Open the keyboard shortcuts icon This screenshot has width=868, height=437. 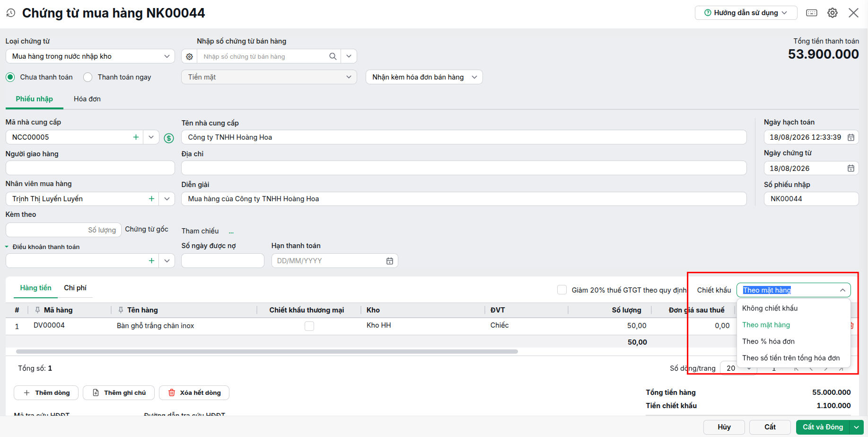pos(812,13)
